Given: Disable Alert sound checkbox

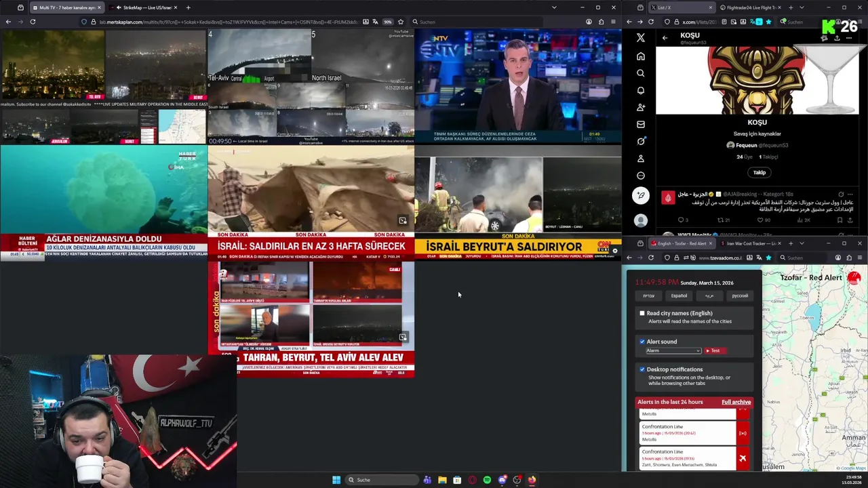Looking at the screenshot, I should coord(642,342).
